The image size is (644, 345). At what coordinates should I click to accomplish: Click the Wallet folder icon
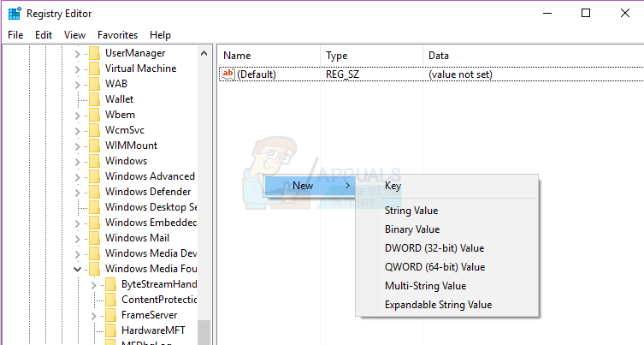point(94,99)
